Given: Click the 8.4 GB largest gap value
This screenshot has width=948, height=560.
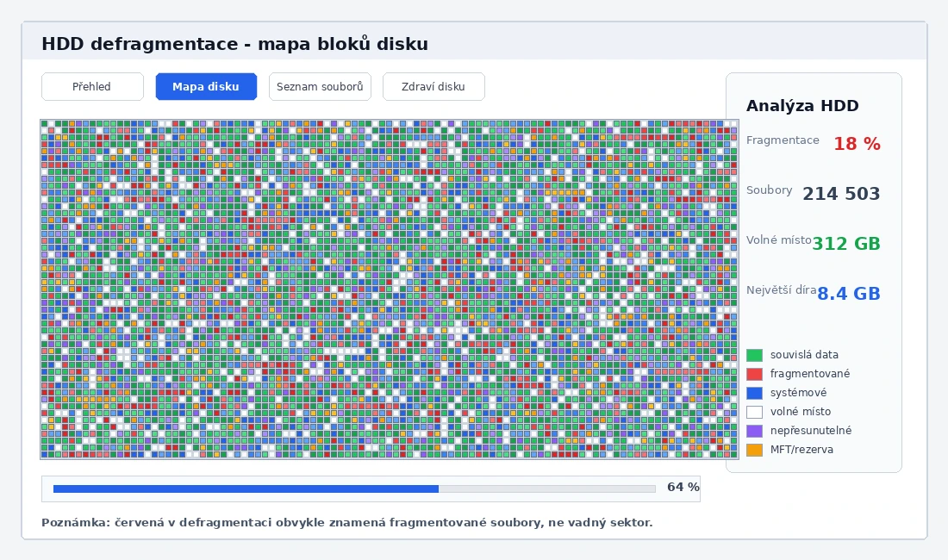Looking at the screenshot, I should pyautogui.click(x=849, y=294).
